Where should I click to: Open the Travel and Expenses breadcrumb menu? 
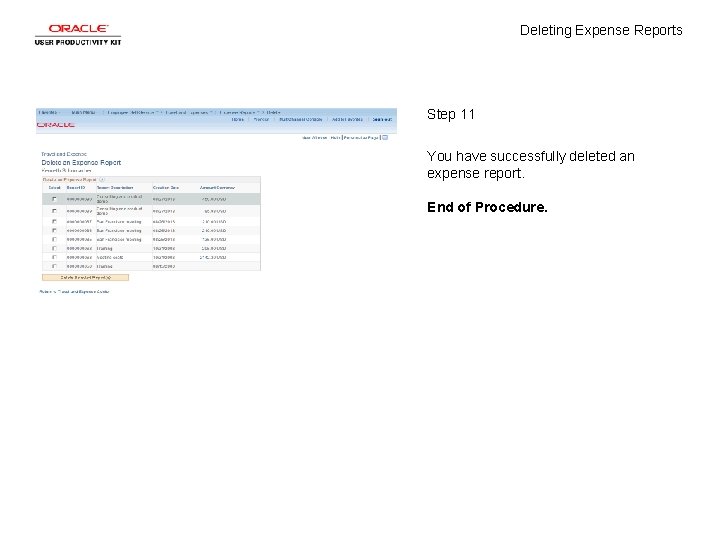(188, 112)
